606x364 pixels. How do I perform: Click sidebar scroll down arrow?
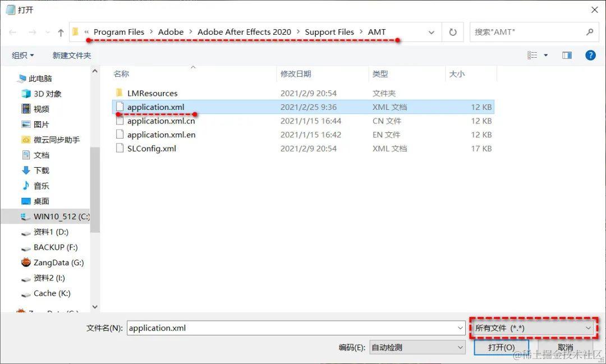[x=95, y=307]
